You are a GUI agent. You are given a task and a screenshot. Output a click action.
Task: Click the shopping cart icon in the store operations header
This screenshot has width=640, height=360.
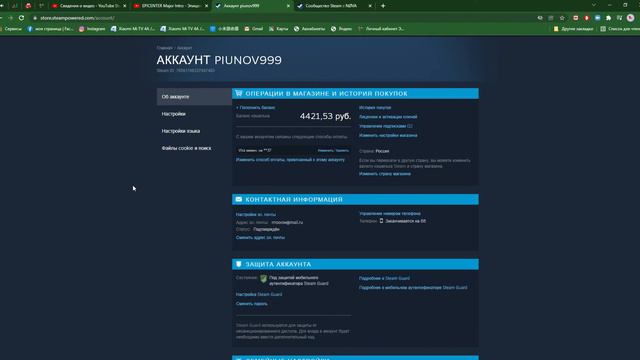pos(239,93)
